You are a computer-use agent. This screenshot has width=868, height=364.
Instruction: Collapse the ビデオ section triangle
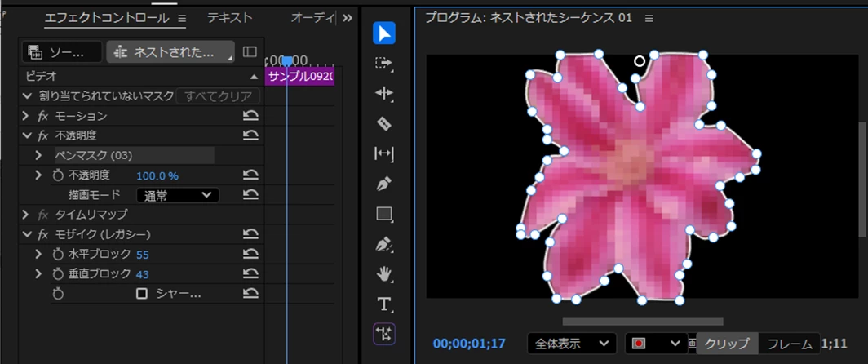(254, 77)
